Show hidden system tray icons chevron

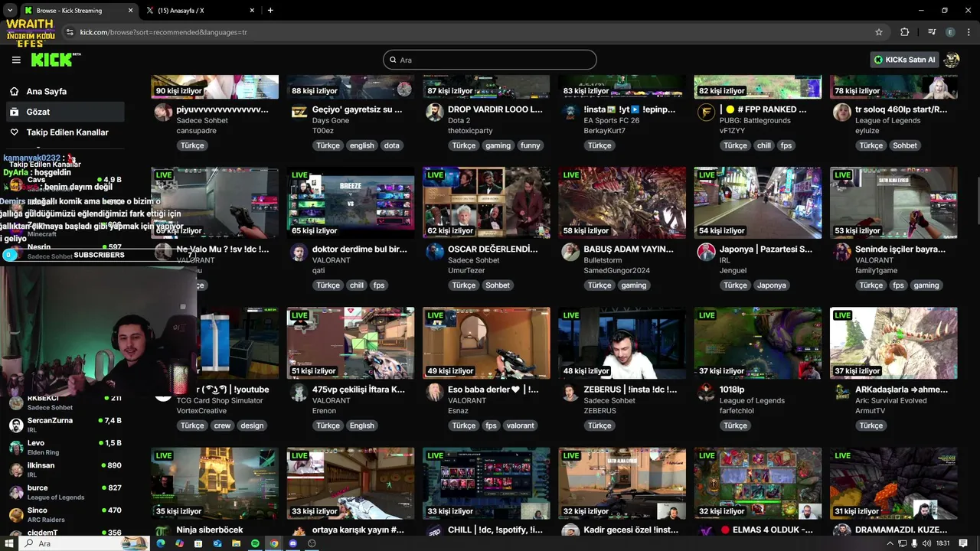(890, 543)
